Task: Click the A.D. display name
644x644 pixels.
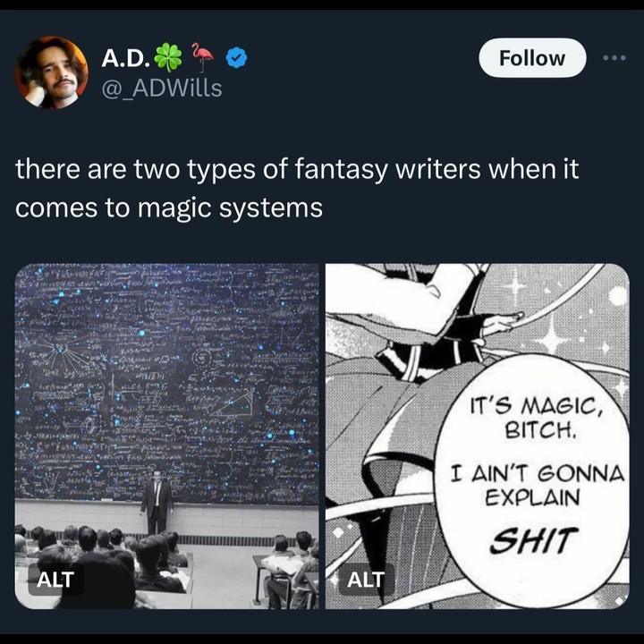Action: pyautogui.click(x=125, y=58)
